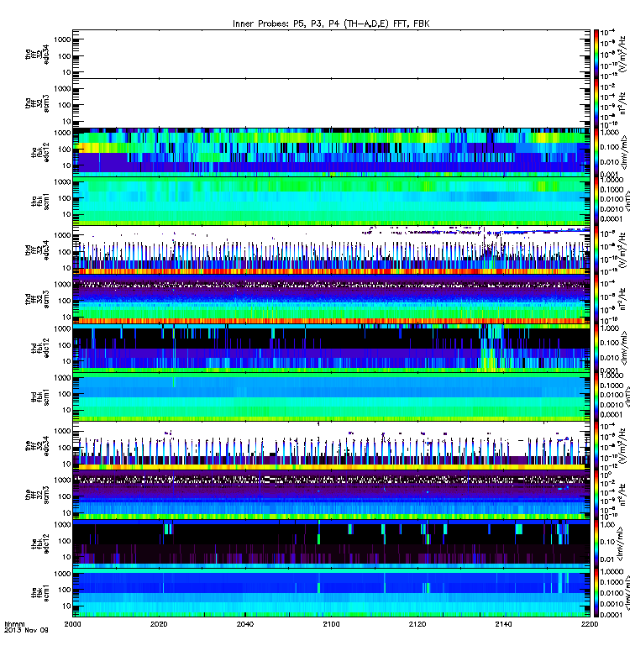
Task: Click the 1000 frequency tick of tha fff edc34
Action: [x=62, y=39]
